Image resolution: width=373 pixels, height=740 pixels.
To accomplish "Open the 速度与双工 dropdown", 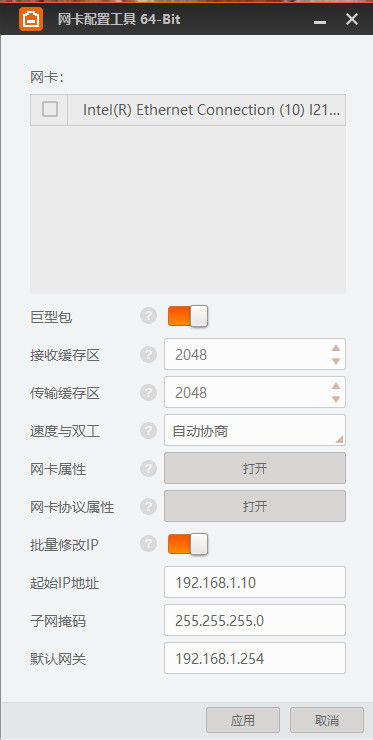I will tap(255, 430).
